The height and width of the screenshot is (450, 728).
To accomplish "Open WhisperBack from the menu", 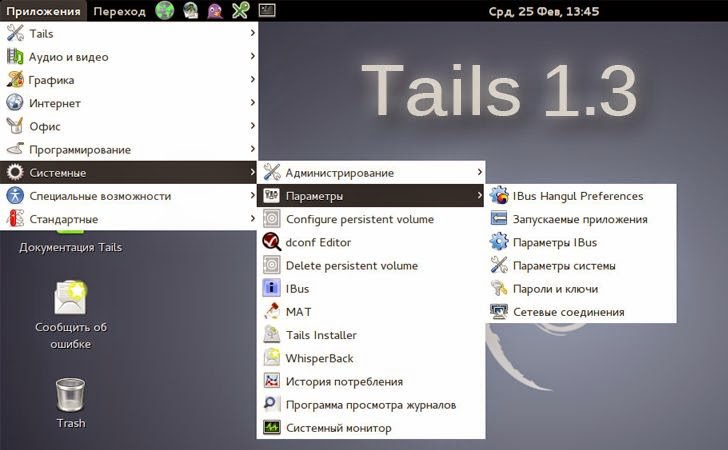I will pos(371,358).
